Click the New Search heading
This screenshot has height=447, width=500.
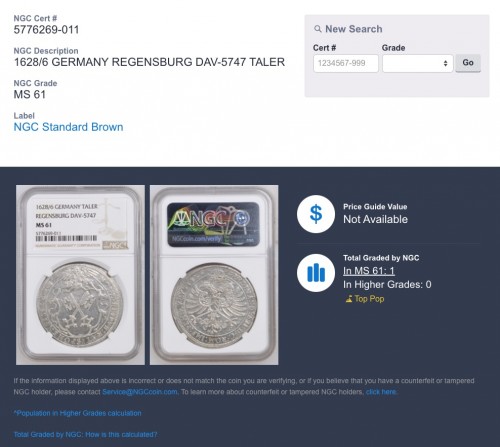[x=354, y=29]
